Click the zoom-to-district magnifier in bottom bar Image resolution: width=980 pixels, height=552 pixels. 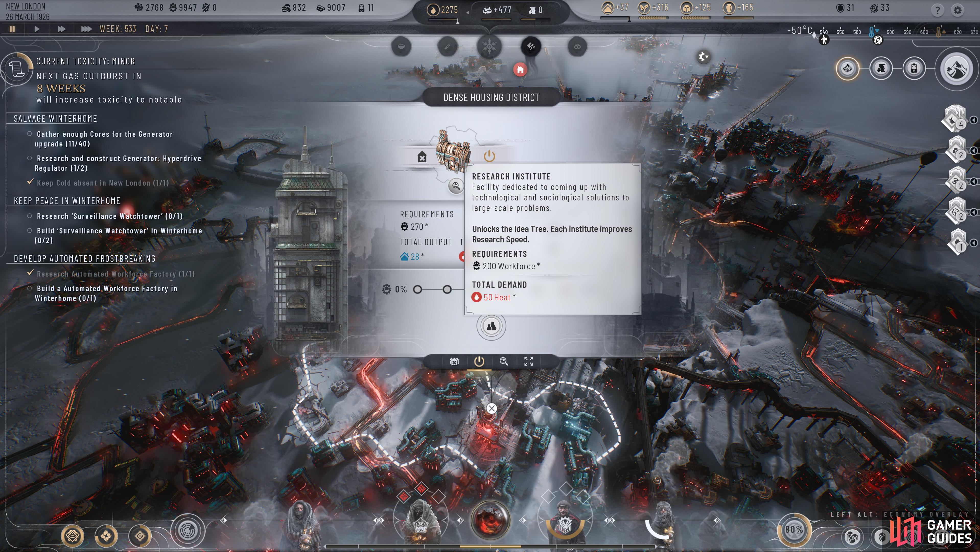point(504,361)
